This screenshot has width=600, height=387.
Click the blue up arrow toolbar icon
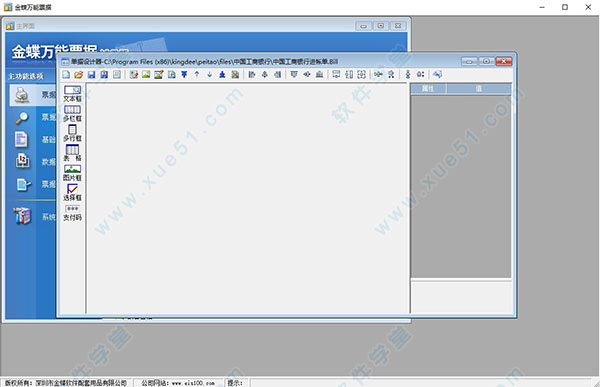pos(197,74)
